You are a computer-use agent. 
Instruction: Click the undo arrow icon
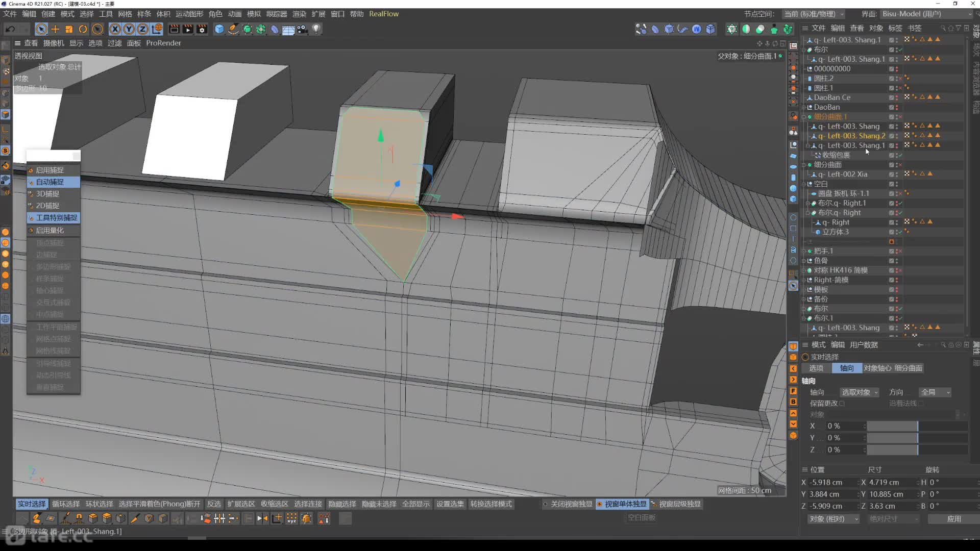[x=10, y=29]
